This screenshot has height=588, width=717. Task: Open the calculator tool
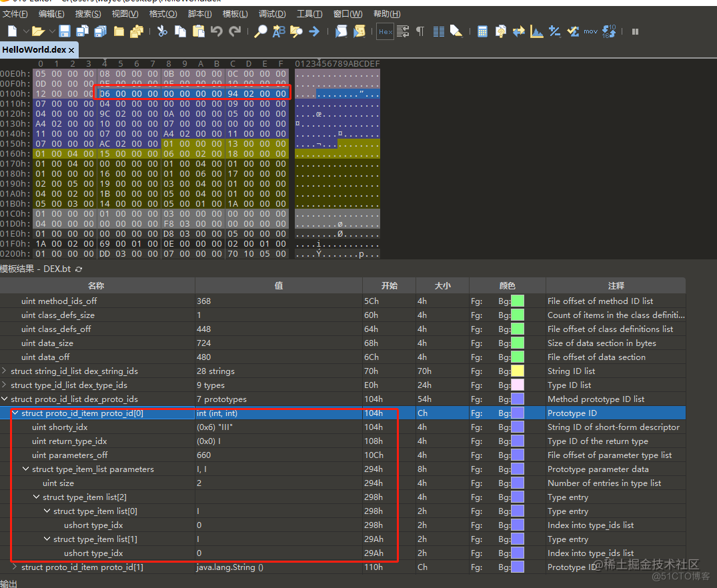click(482, 31)
